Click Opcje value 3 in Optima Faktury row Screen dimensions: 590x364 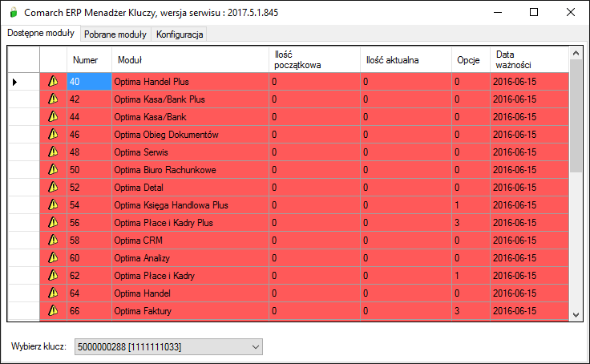471,311
